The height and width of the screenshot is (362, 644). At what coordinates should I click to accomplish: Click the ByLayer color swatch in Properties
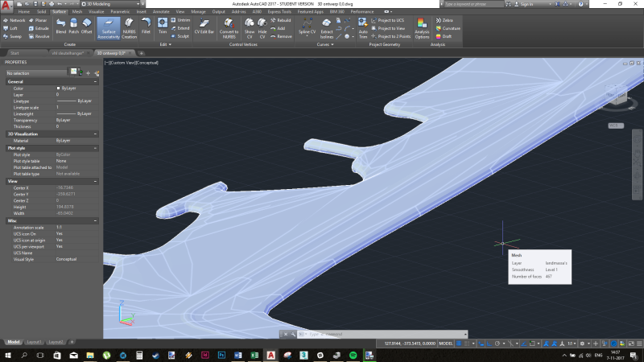58,88
